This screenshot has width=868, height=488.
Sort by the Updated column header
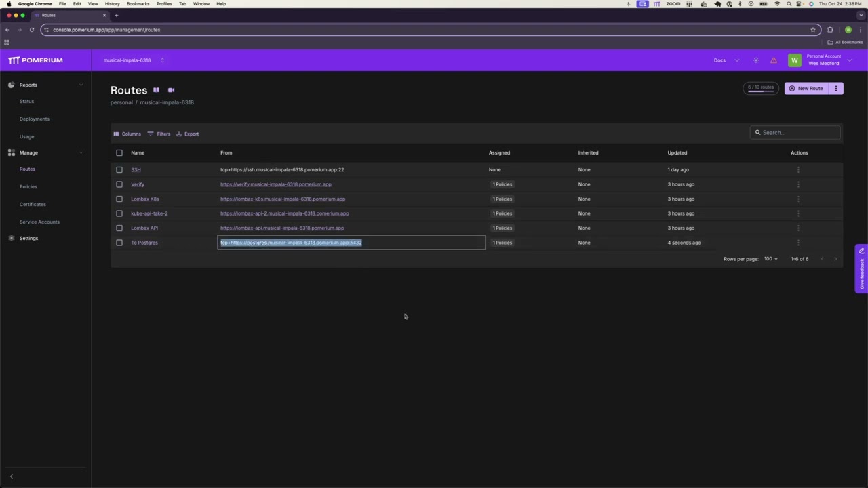[x=677, y=153]
